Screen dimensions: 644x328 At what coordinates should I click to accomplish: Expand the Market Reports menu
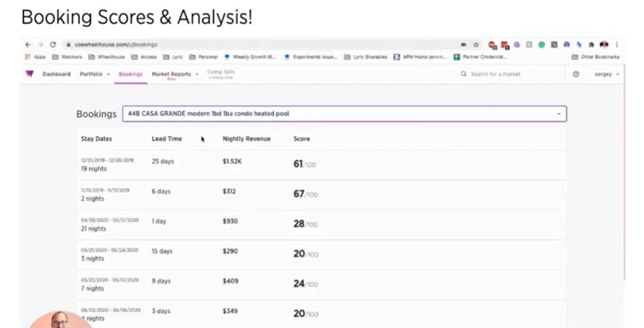pos(175,74)
